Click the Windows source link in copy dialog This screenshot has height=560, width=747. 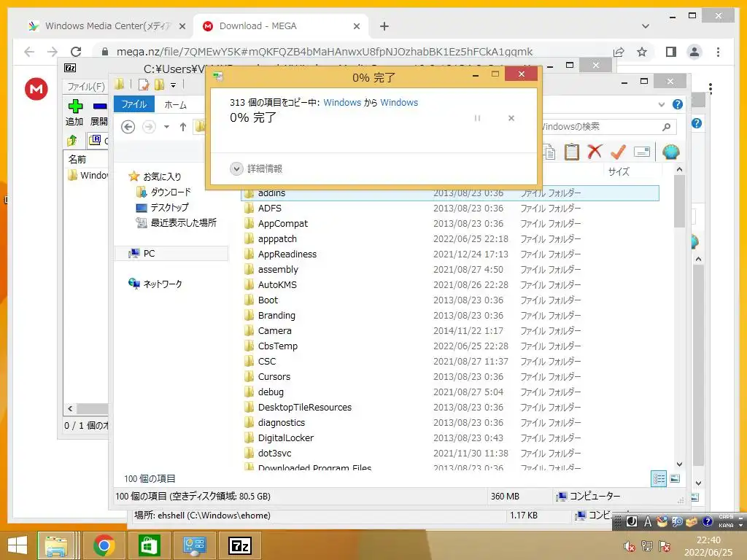click(x=342, y=102)
